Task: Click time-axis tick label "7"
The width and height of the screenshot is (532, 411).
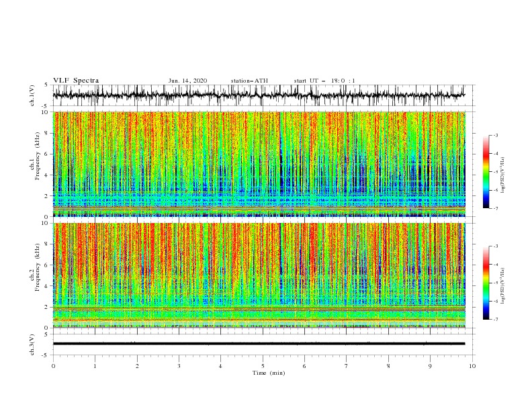Action: coord(347,366)
